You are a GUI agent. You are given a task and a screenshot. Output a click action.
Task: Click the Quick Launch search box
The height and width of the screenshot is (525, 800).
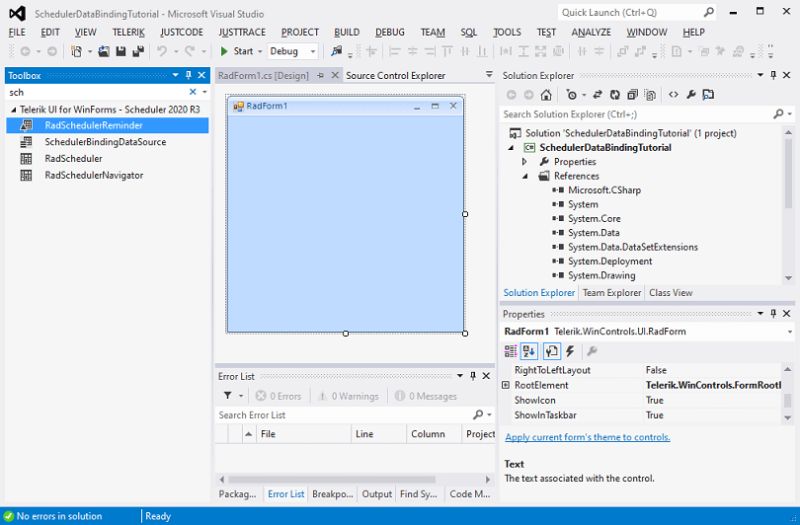click(x=631, y=12)
